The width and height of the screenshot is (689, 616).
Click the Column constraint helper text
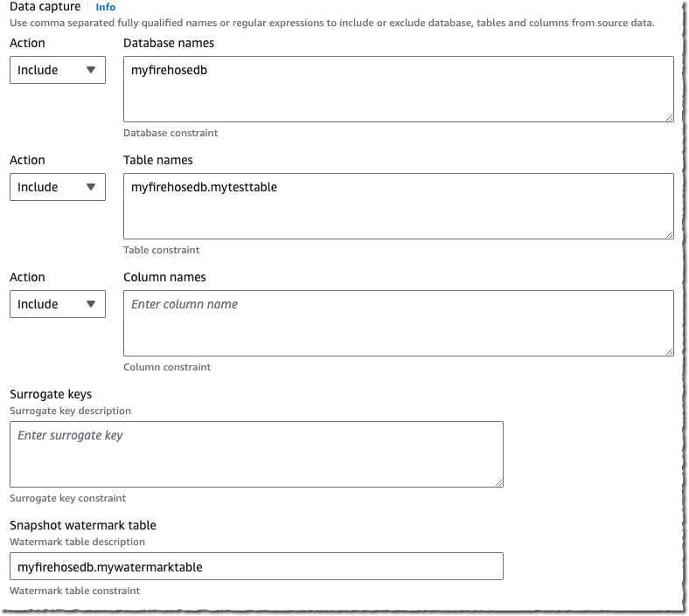[x=167, y=367]
